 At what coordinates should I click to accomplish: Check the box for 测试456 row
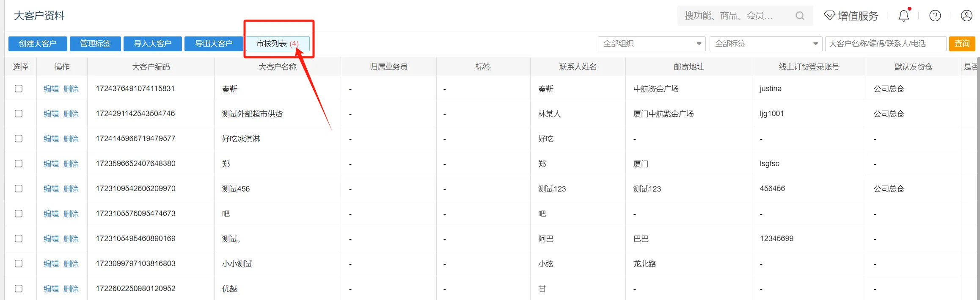(19, 189)
